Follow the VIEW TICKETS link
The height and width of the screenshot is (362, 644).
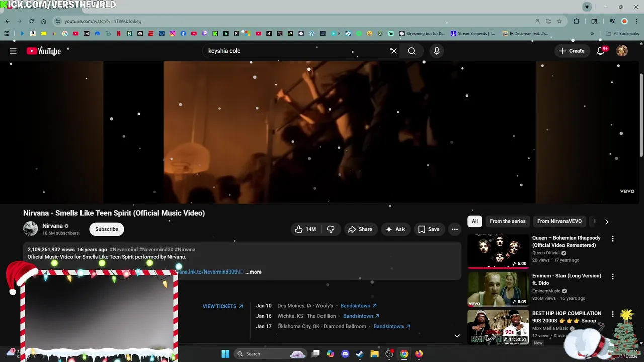pyautogui.click(x=222, y=306)
